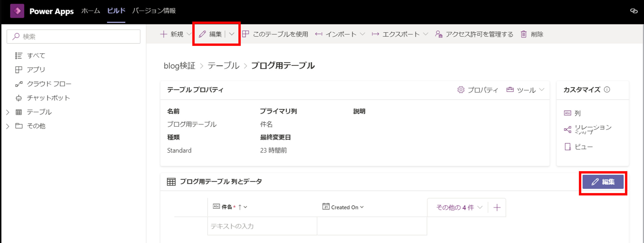Click the プロパティ gear icon
The image size is (644, 243).
(x=461, y=90)
